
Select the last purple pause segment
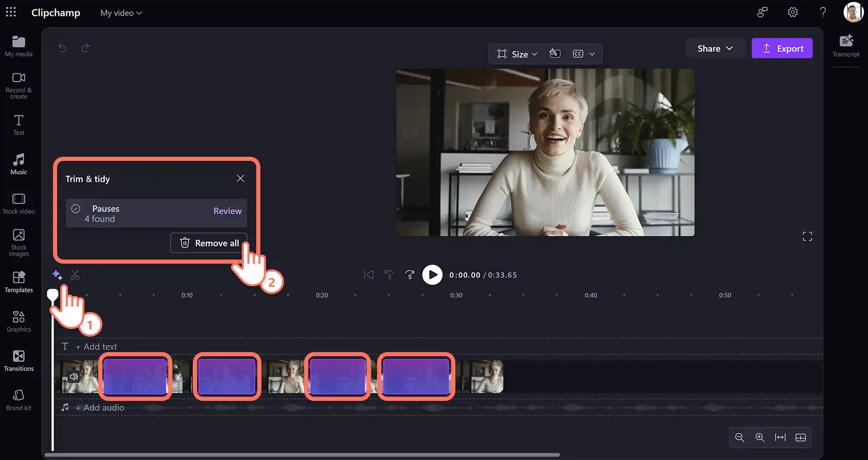[416, 377]
